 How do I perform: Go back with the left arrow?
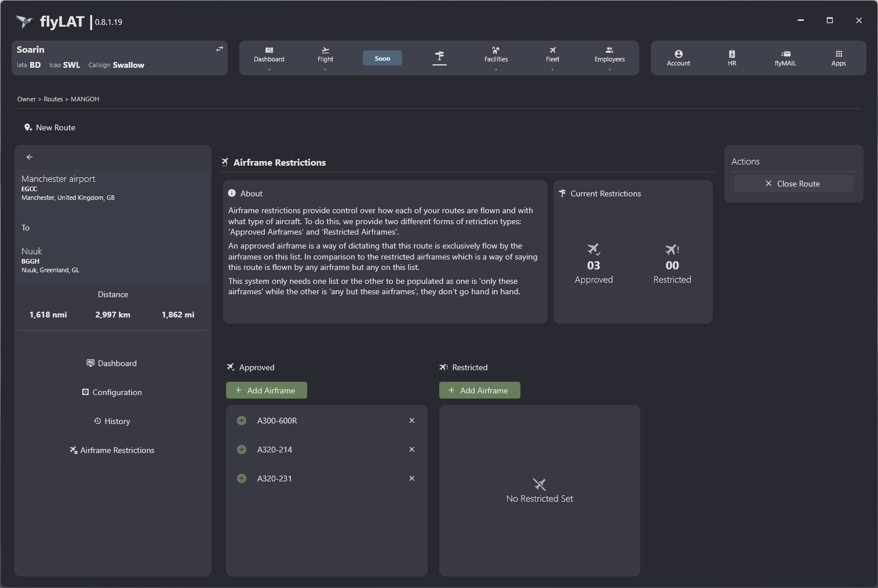pos(30,157)
